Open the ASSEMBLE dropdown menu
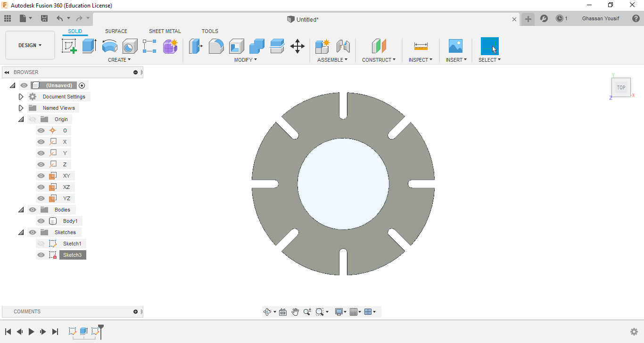 pos(332,60)
